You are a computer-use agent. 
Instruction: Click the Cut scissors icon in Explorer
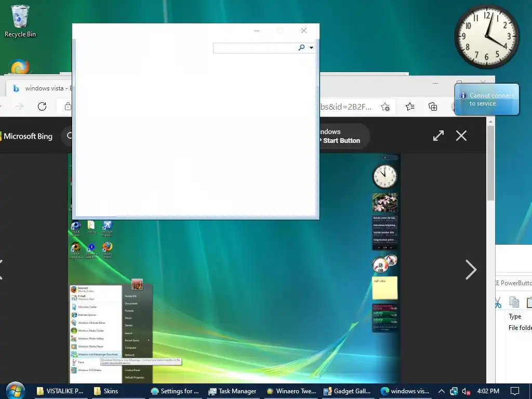coord(497,302)
